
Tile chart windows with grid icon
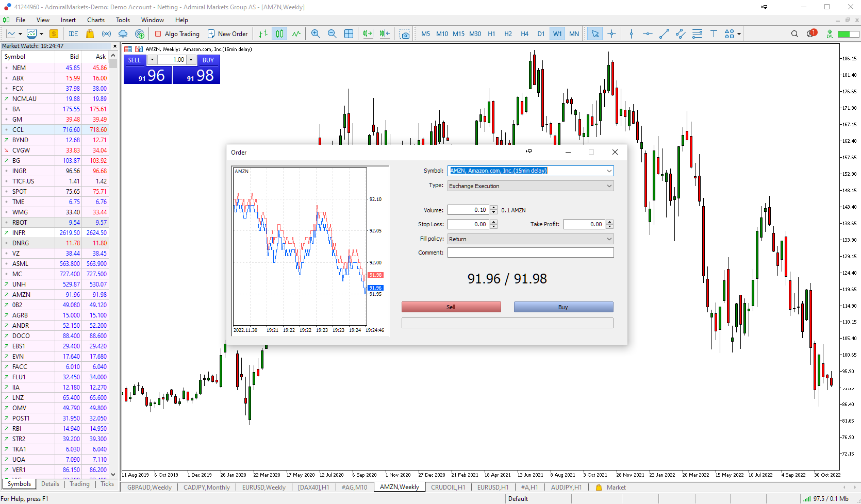coord(349,34)
